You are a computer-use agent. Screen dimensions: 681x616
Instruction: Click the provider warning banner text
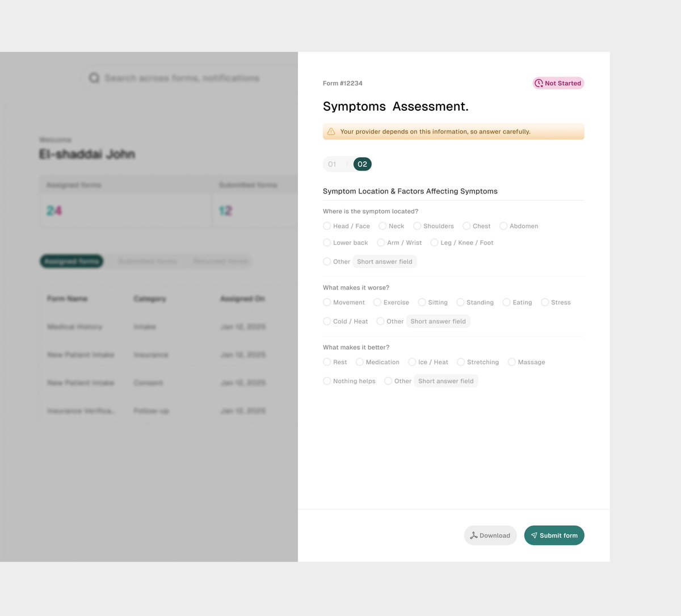point(435,132)
